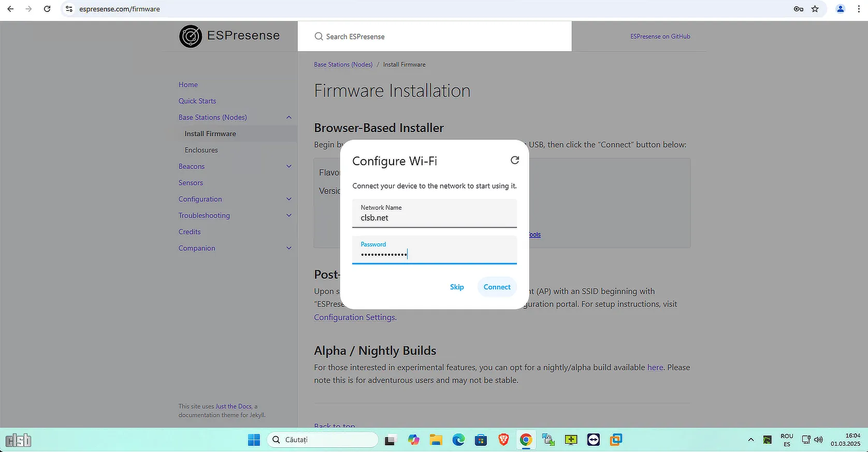Image resolution: width=868 pixels, height=452 pixels.
Task: Click the Search ESPresense box
Action: point(435,36)
